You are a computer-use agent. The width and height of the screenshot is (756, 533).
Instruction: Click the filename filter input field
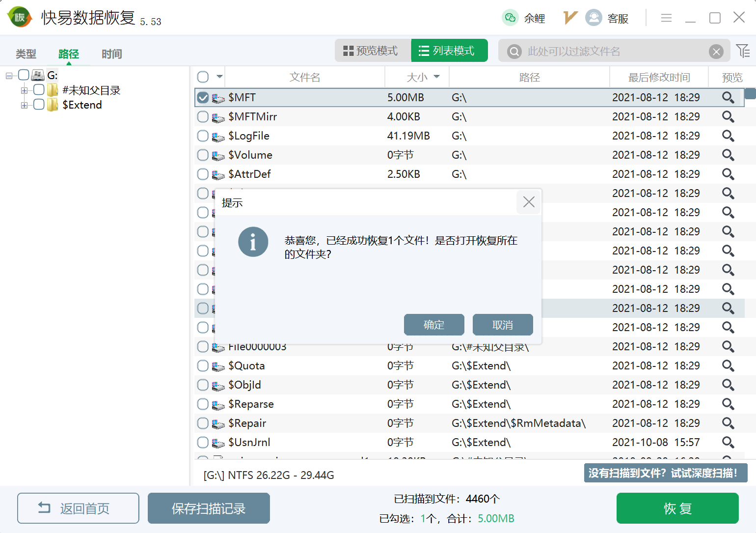(x=614, y=51)
